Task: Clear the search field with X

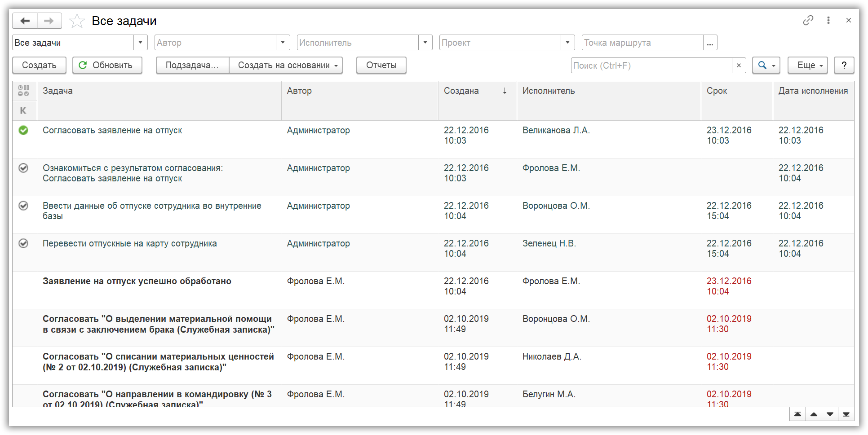Action: coord(739,66)
